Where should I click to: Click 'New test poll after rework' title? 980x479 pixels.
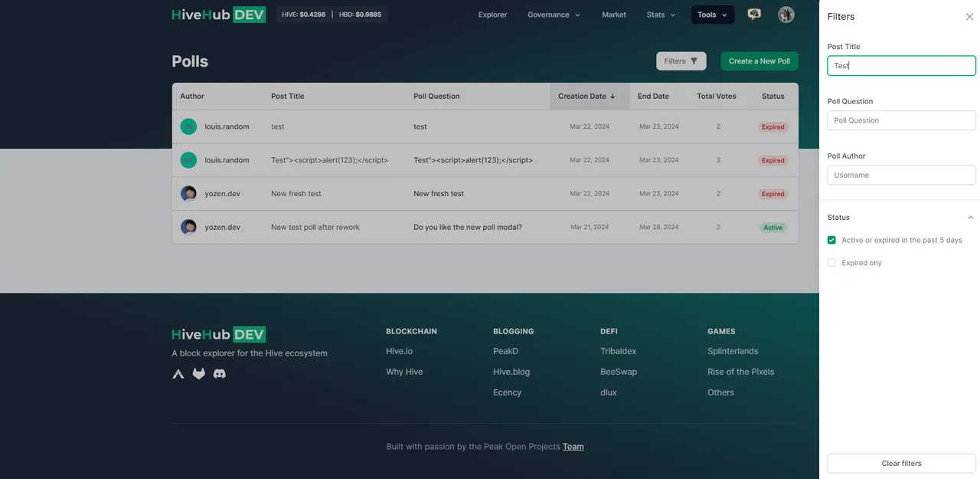click(315, 228)
